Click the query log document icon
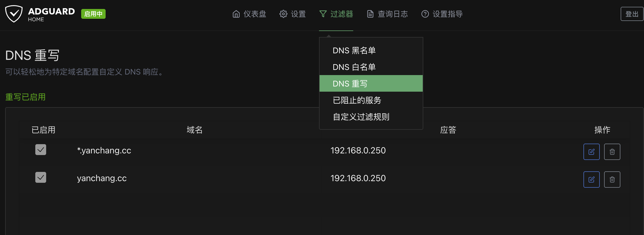 pos(370,14)
